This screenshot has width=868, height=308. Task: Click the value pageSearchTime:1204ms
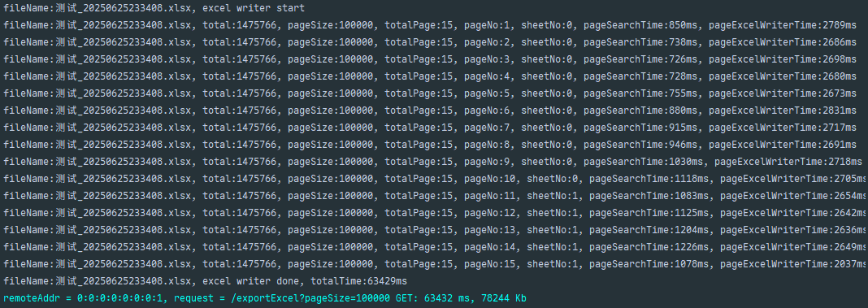click(x=650, y=231)
